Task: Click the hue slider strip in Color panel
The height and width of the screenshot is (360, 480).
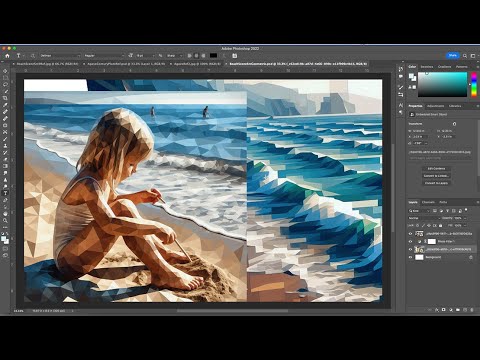Action: pos(474,85)
